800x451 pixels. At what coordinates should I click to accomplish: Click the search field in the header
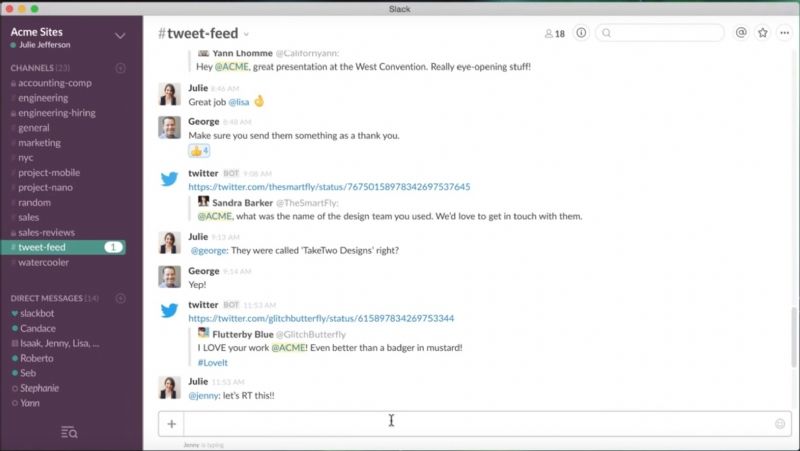[x=660, y=33]
